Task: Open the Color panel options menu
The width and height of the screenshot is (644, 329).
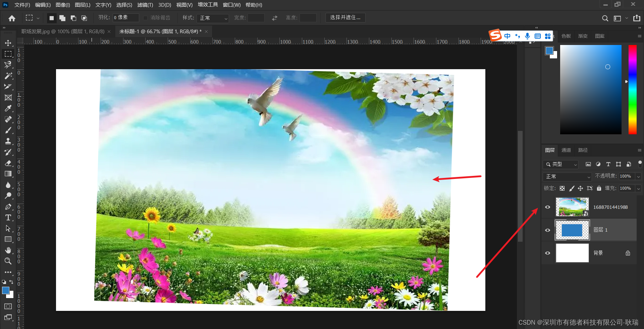Action: coord(639,36)
